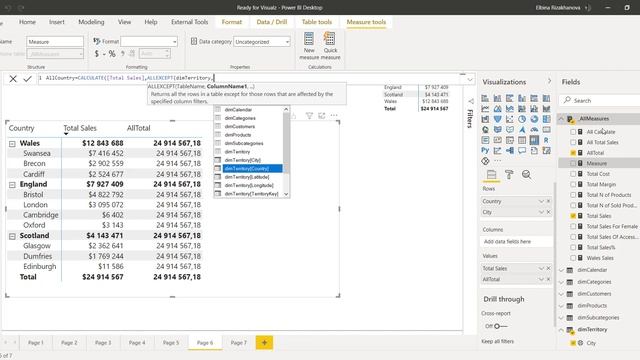Click the New measure icon
This screenshot has width=640, height=360.
tap(309, 39)
